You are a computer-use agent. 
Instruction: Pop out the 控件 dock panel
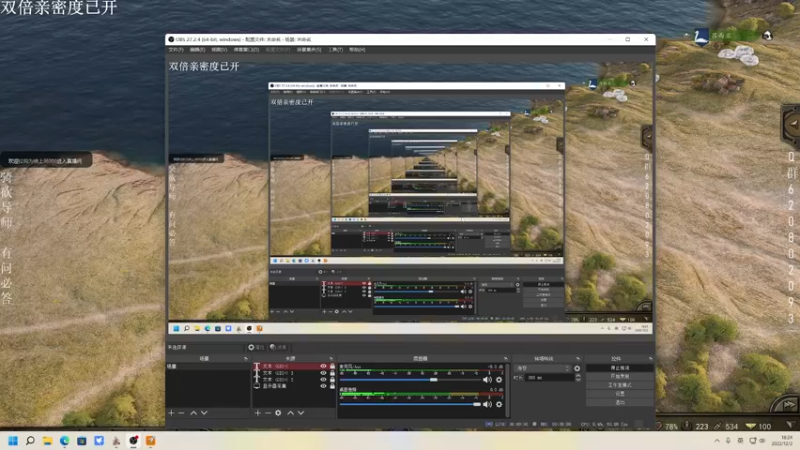[x=650, y=359]
